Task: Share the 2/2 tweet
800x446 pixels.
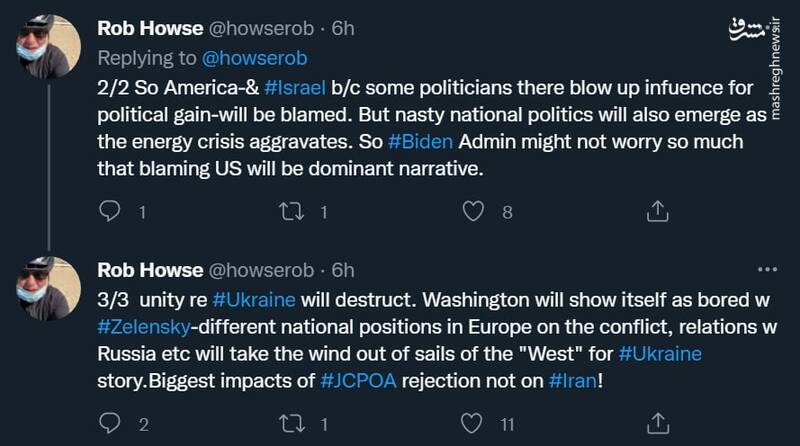Action: pyautogui.click(x=658, y=211)
